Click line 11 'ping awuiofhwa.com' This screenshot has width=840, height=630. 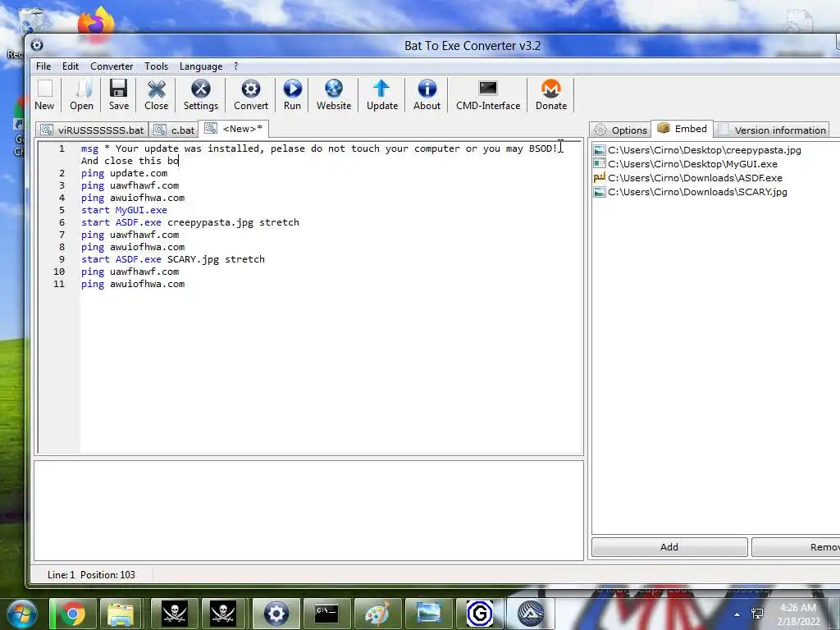point(133,284)
